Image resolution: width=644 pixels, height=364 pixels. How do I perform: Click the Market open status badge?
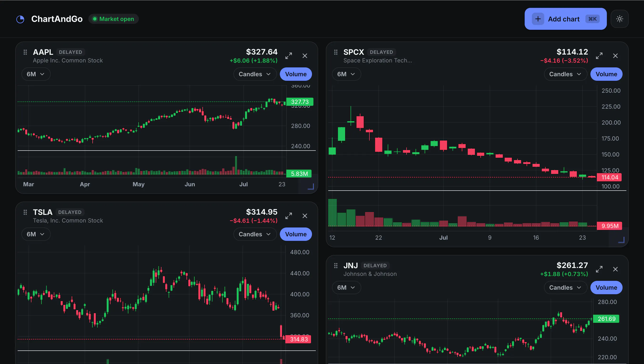click(x=114, y=19)
